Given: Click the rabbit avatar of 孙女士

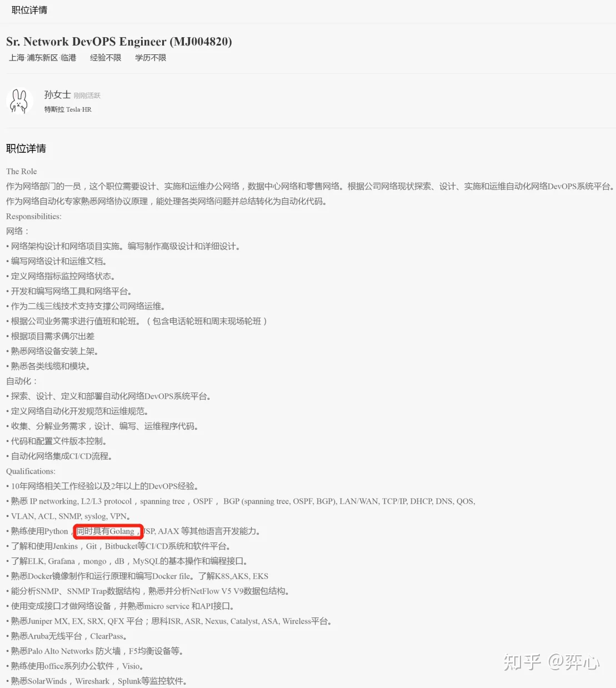Looking at the screenshot, I should point(19,102).
